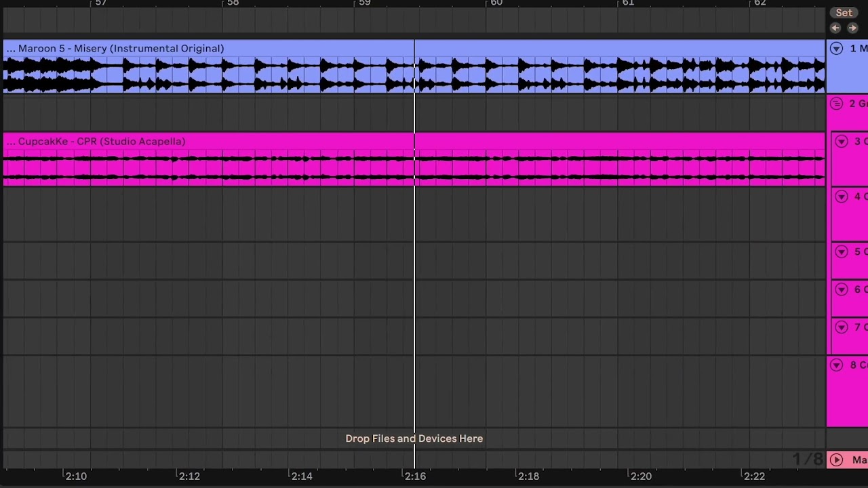Collapse track 7 with its fold arrow
Viewport: 868px width, 488px height.
[842, 327]
